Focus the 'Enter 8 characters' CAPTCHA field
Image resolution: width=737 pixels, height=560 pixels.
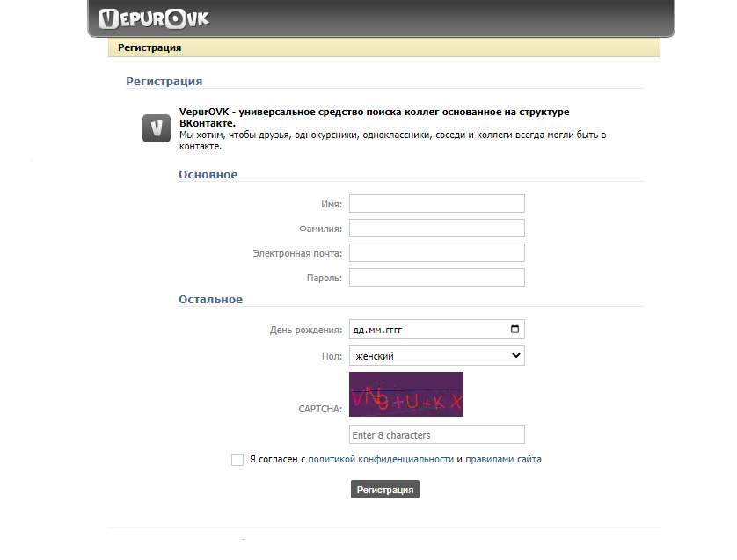point(436,435)
